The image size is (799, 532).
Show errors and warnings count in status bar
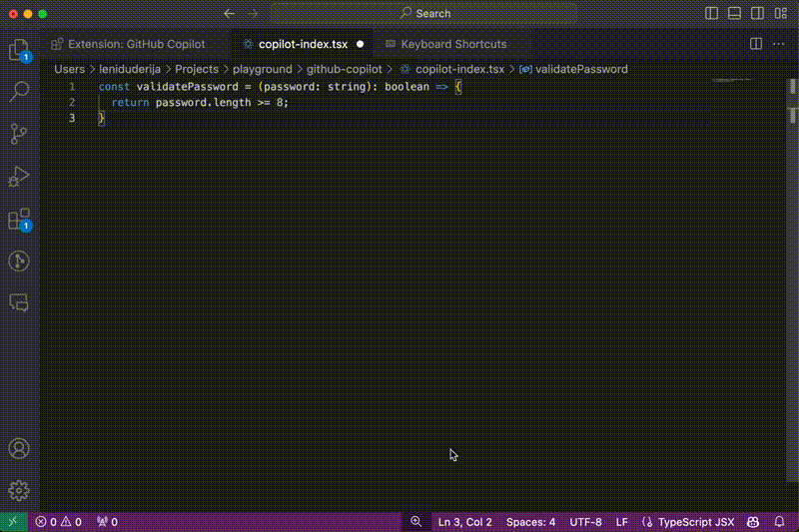58,522
